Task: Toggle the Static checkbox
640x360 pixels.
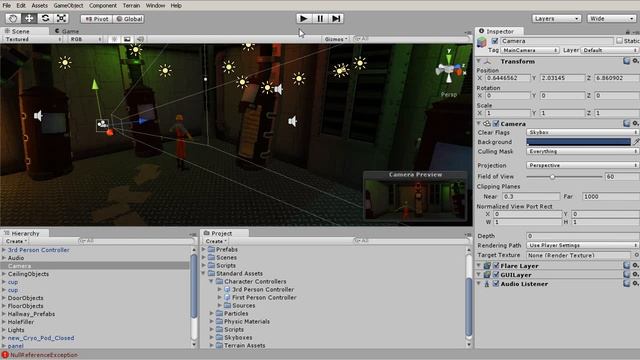Action: 619,41
